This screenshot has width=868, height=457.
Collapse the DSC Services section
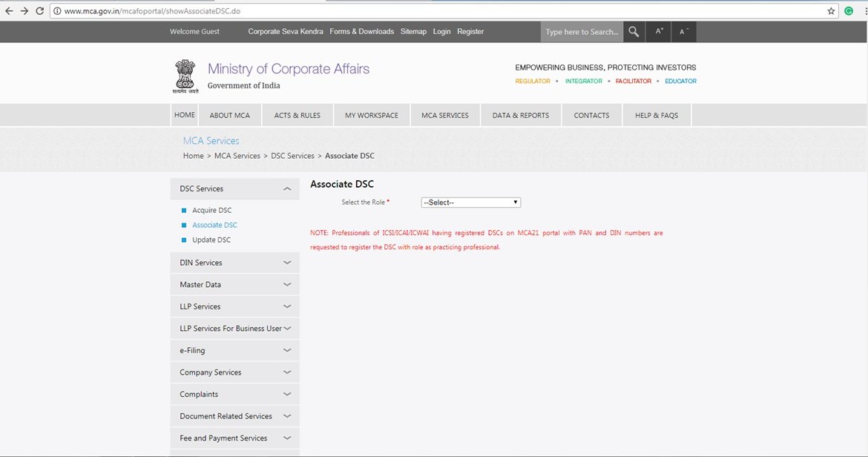coord(234,188)
